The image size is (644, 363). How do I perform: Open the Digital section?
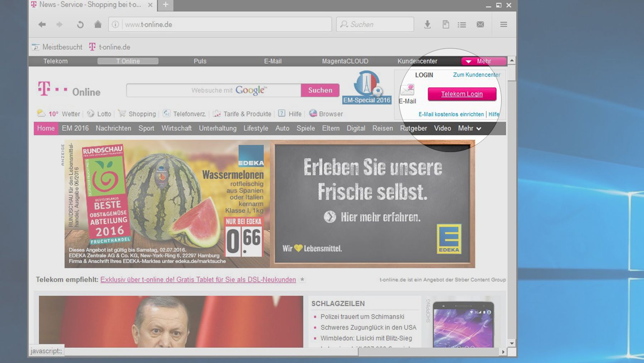click(x=356, y=128)
